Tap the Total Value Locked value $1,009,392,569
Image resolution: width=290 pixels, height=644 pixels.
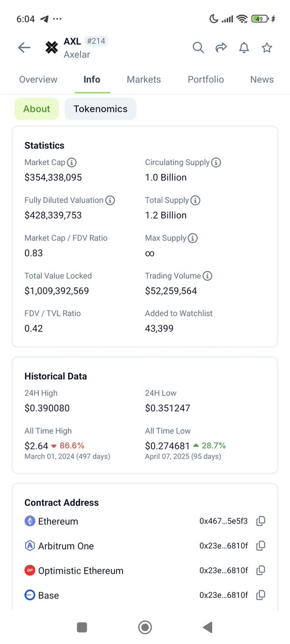[57, 291]
